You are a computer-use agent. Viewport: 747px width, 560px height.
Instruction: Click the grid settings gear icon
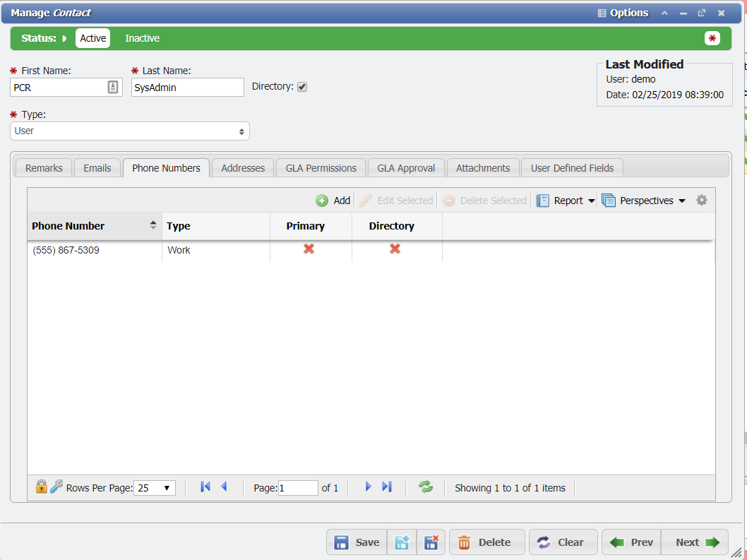pyautogui.click(x=701, y=201)
